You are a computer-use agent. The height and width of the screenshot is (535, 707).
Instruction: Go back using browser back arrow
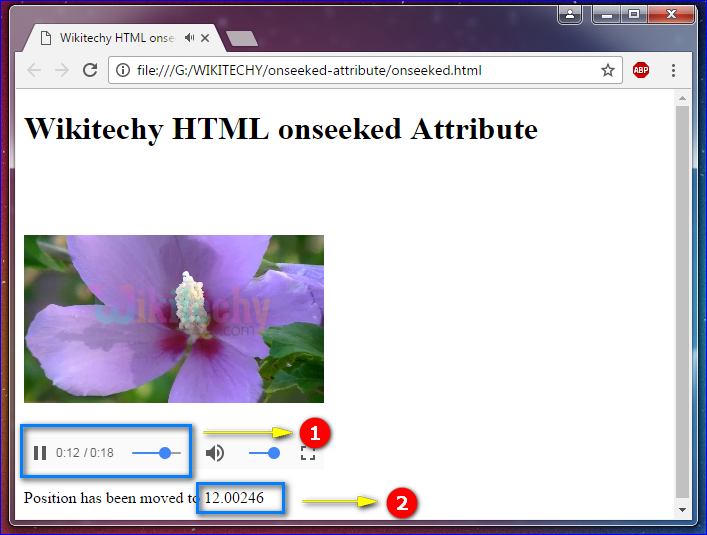(34, 70)
